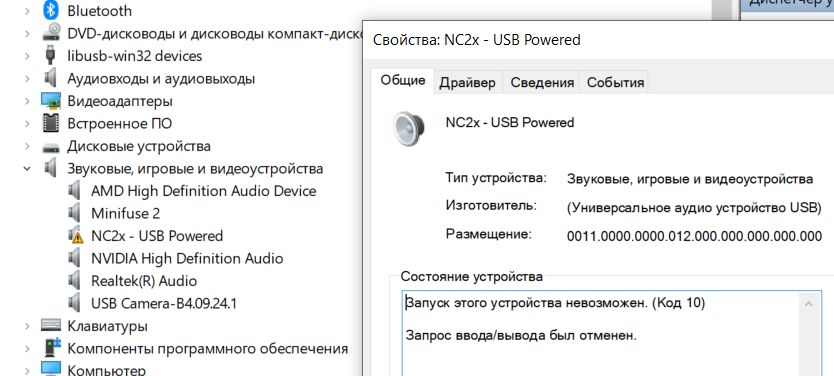Click the device status scrollbar up arrow

[x=808, y=304]
